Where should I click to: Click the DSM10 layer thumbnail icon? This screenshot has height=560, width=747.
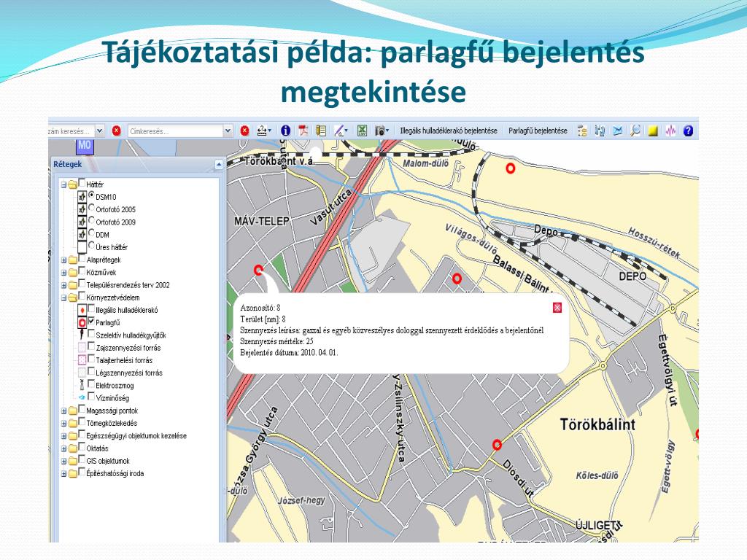[x=82, y=196]
